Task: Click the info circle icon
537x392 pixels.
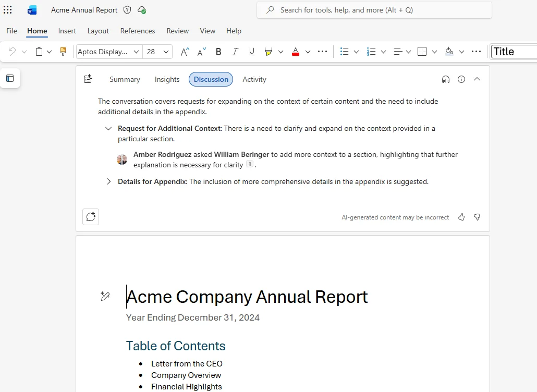Action: pos(461,79)
